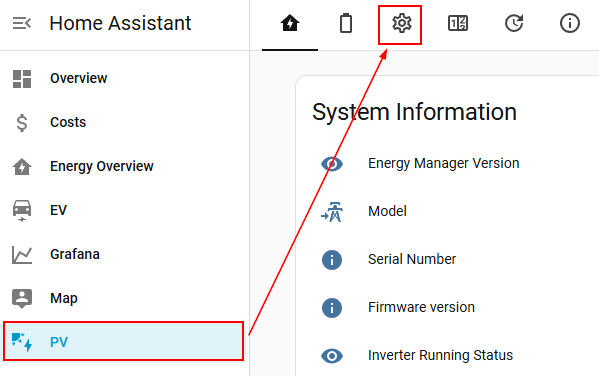Viewport: 599px width, 376px height.
Task: Click info icon beside Serial Number
Action: [332, 260]
